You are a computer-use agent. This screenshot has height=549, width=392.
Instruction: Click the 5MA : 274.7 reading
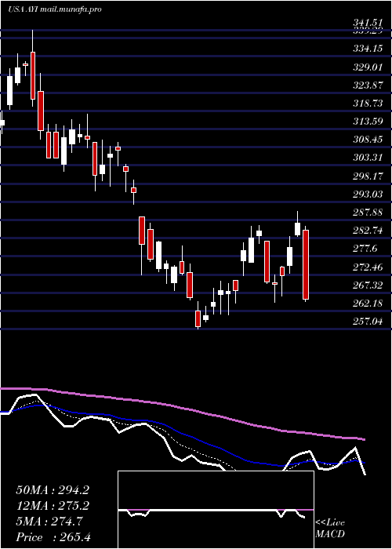click(49, 522)
